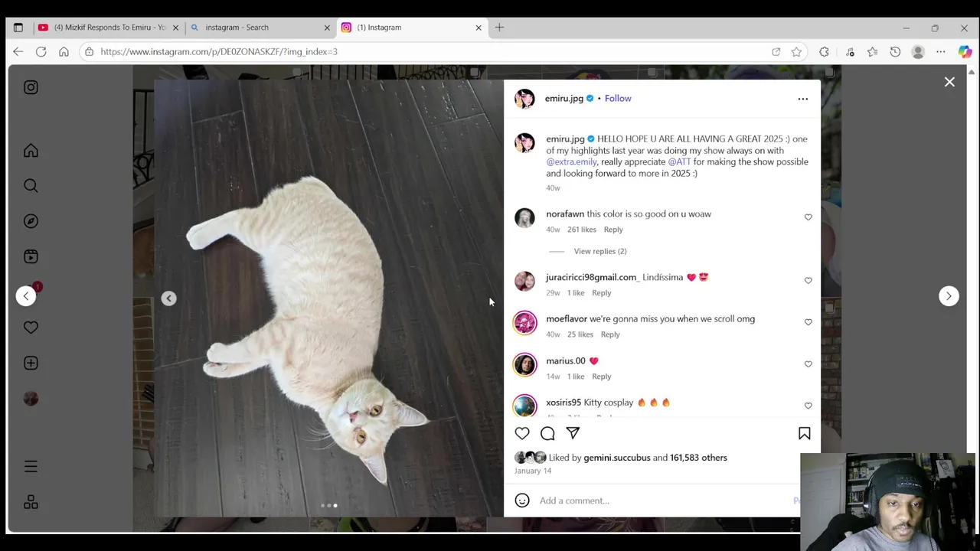Close the post overlay
Viewport: 980px width, 551px height.
click(x=949, y=82)
